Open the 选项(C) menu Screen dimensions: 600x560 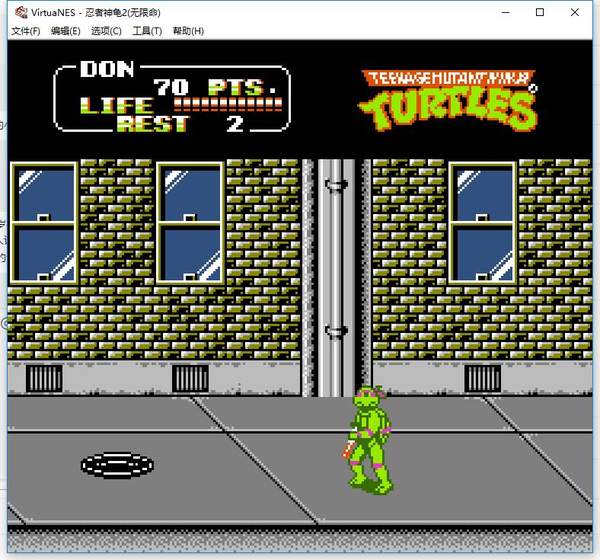coord(106,31)
